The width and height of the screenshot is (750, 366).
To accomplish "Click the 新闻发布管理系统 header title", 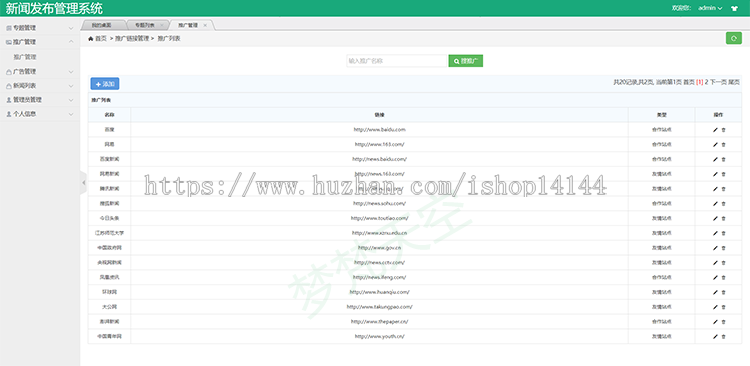I will pos(54,8).
